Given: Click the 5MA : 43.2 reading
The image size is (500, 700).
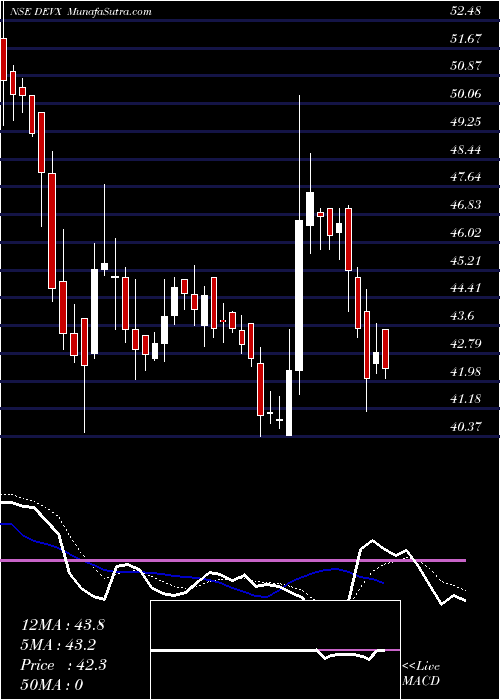Looking at the screenshot, I should coord(58,645).
